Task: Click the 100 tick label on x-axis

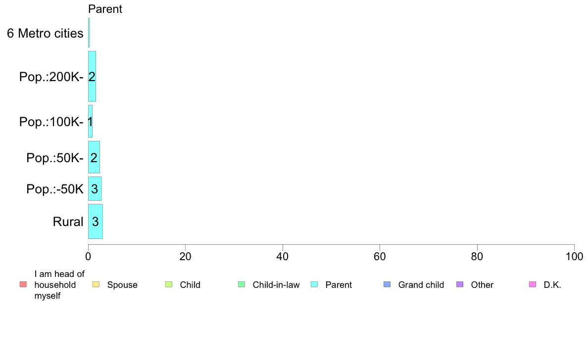Action: pos(574,256)
